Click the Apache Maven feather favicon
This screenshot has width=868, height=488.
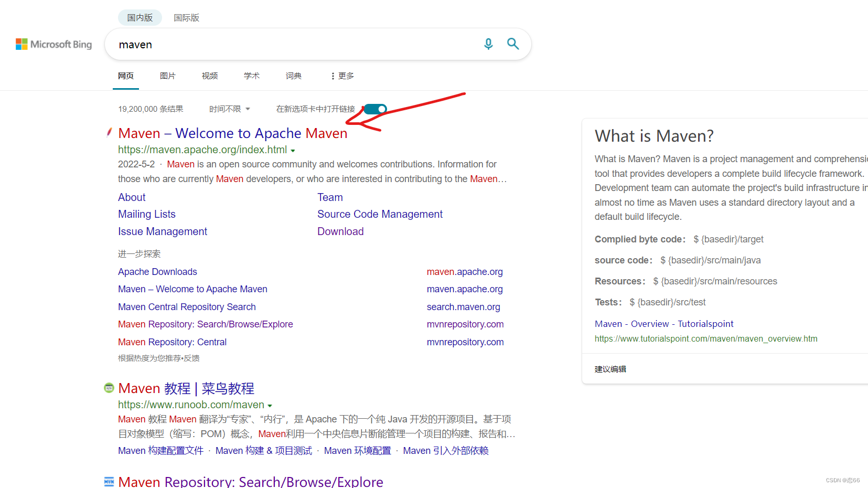(x=109, y=132)
